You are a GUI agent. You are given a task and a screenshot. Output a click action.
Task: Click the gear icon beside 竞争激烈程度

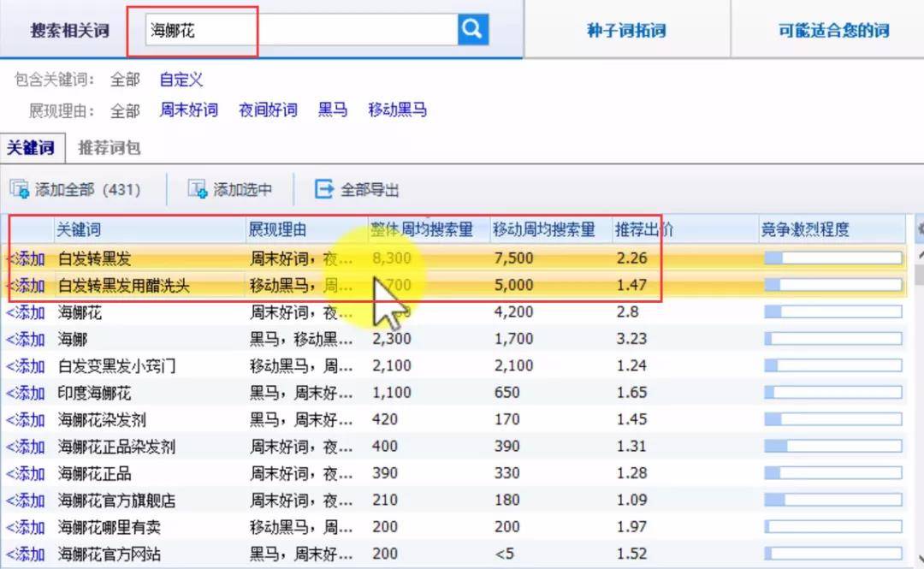click(x=919, y=229)
